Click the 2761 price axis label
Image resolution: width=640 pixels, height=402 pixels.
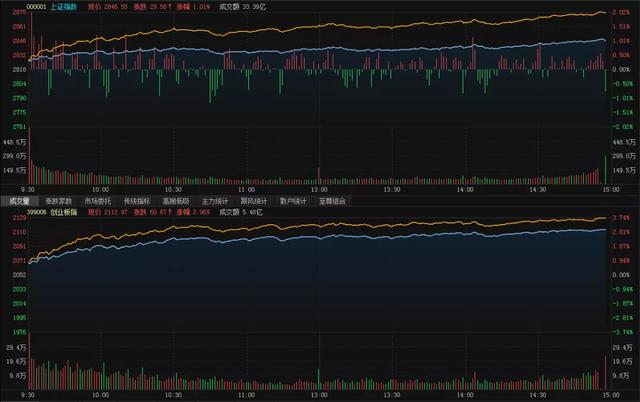[x=19, y=127]
